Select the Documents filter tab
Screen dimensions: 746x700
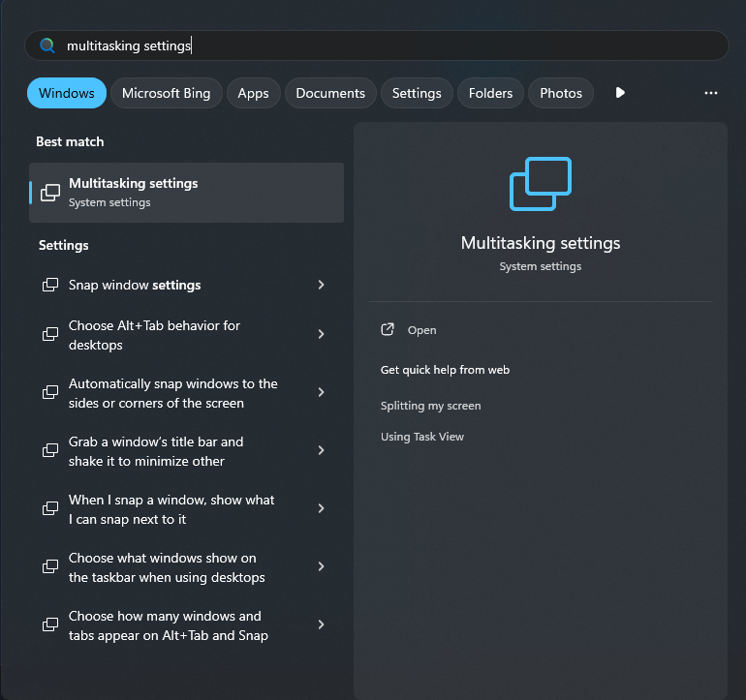tap(330, 93)
